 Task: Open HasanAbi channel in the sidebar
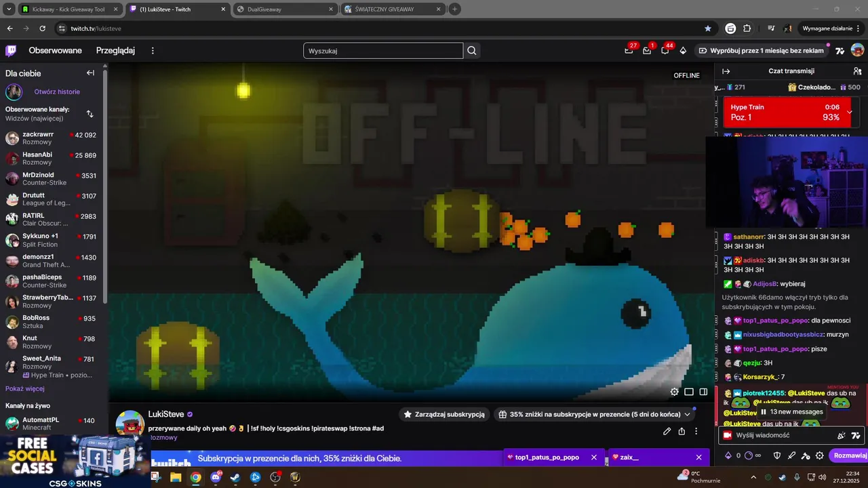tap(52, 159)
